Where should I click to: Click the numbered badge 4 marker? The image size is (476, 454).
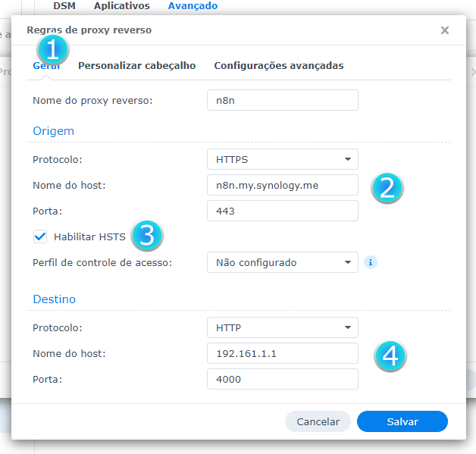click(x=390, y=355)
